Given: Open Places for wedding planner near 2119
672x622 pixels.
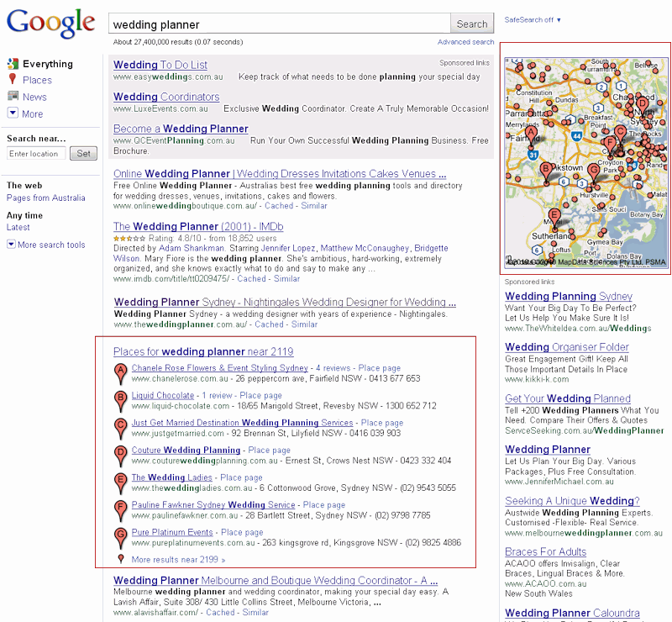Looking at the screenshot, I should [x=203, y=351].
